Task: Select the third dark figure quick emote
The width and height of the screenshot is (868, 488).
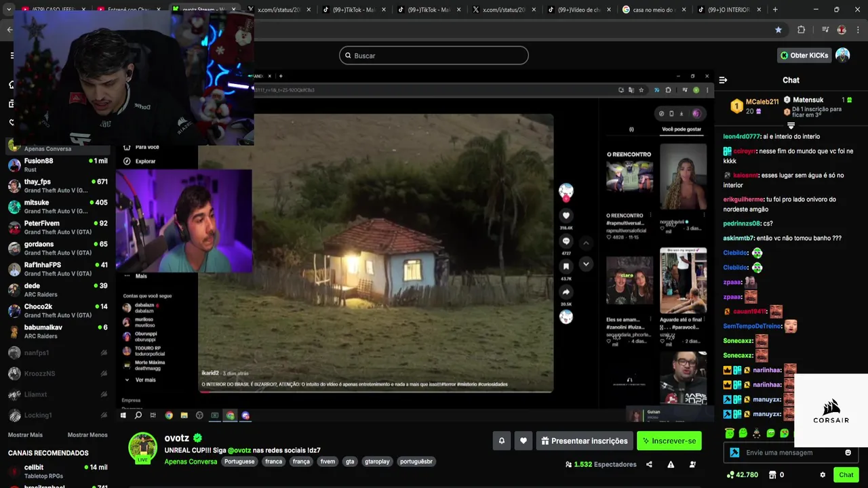Action: (x=757, y=433)
